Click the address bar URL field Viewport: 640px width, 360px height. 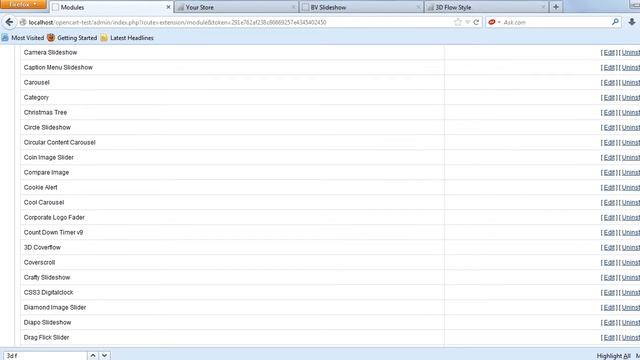(x=237, y=22)
